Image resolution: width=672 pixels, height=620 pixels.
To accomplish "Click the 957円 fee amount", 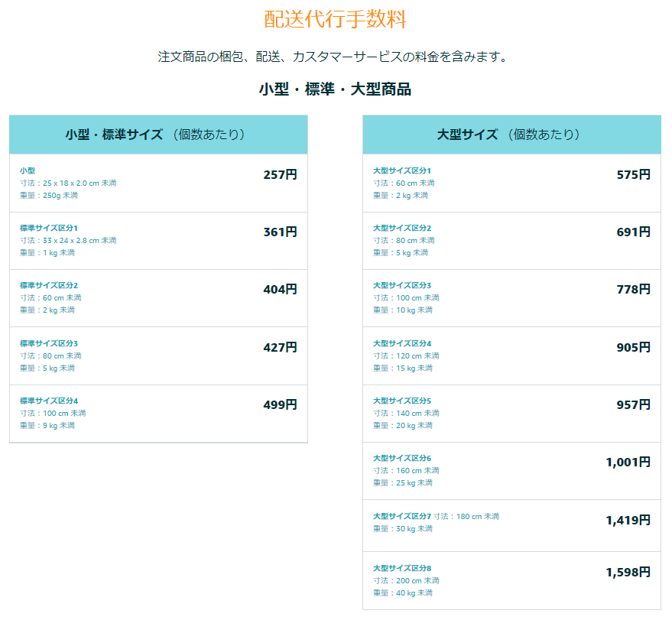I will click(633, 405).
